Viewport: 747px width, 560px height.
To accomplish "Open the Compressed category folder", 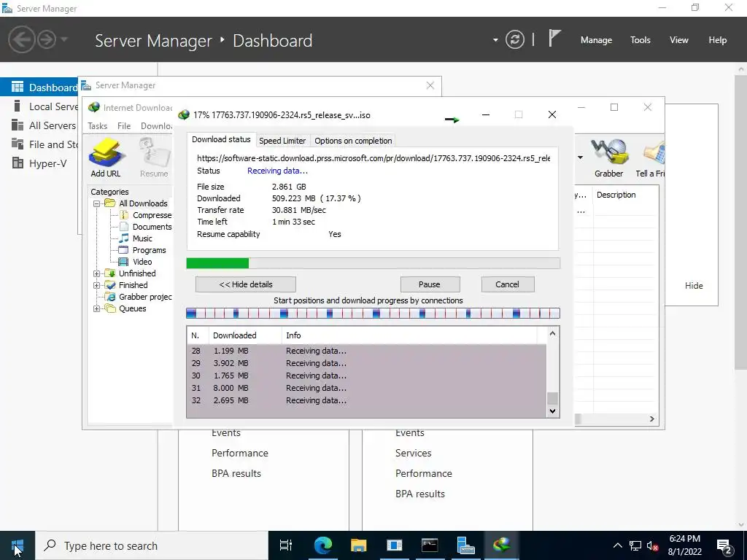I will [x=152, y=215].
